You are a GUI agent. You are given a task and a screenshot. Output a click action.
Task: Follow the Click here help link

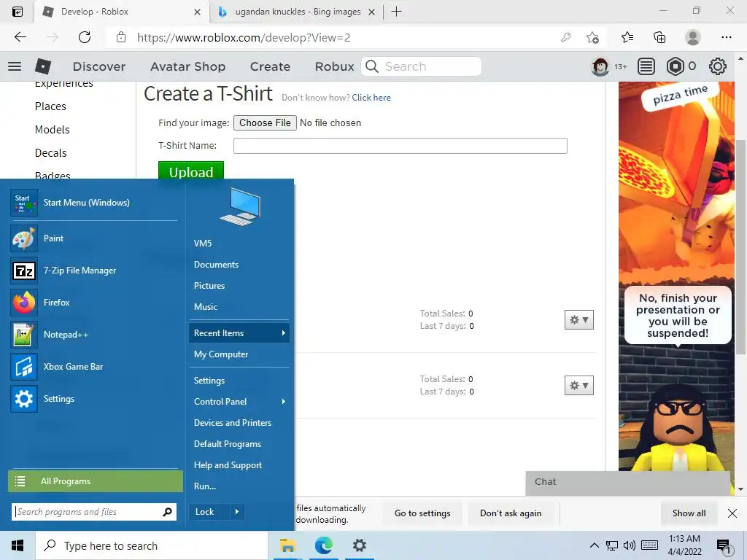[371, 98]
